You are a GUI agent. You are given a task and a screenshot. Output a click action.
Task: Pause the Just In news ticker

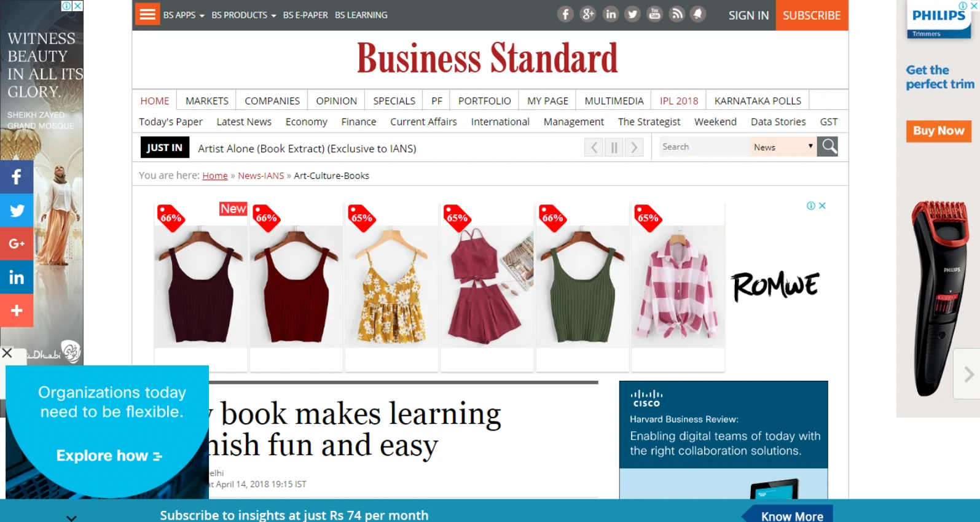coord(614,147)
